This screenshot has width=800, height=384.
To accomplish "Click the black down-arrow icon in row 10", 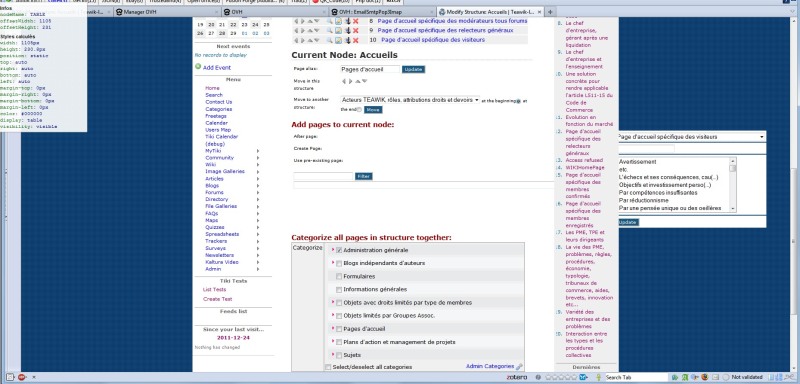I will tap(347, 40).
